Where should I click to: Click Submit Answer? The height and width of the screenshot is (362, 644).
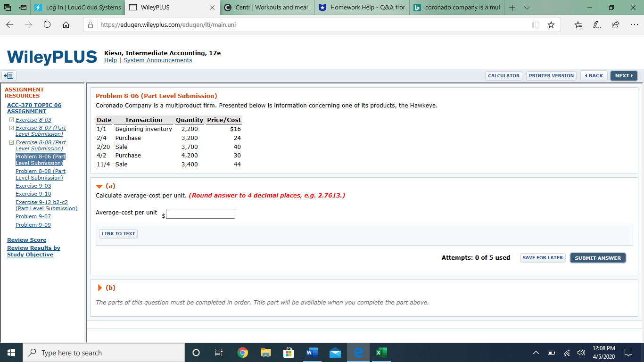tap(597, 258)
